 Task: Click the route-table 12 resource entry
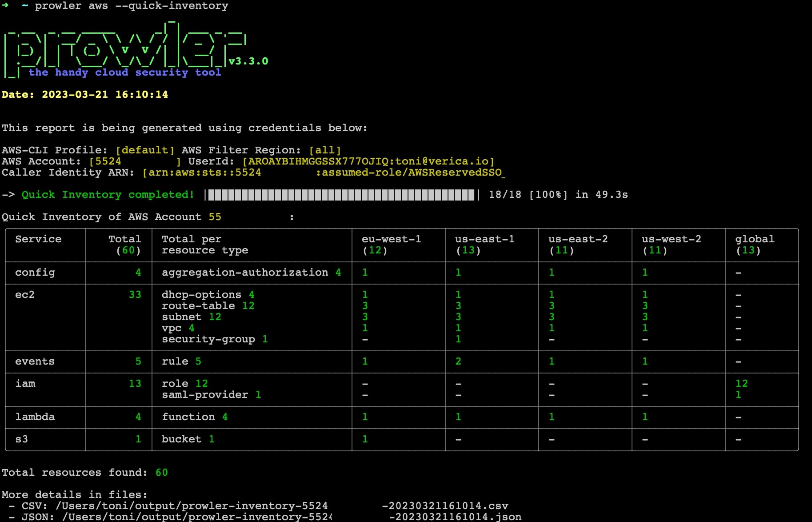click(208, 306)
